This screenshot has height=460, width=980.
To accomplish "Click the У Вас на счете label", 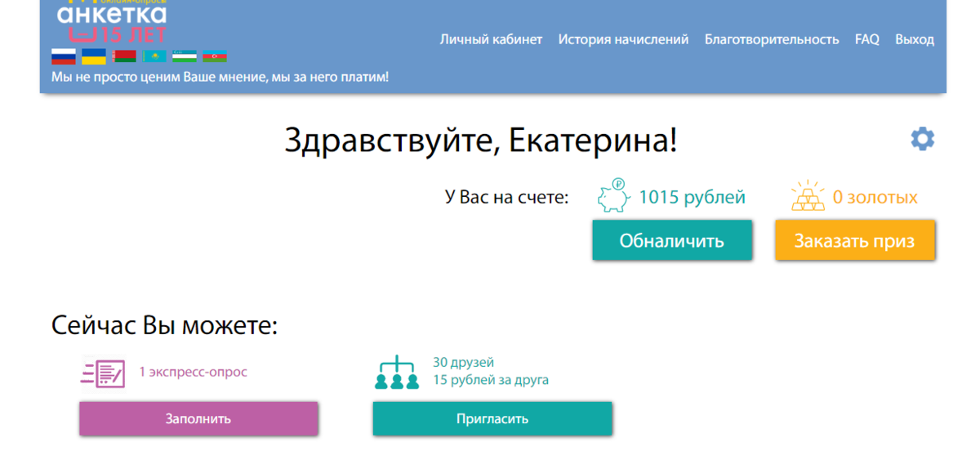I will point(506,197).
